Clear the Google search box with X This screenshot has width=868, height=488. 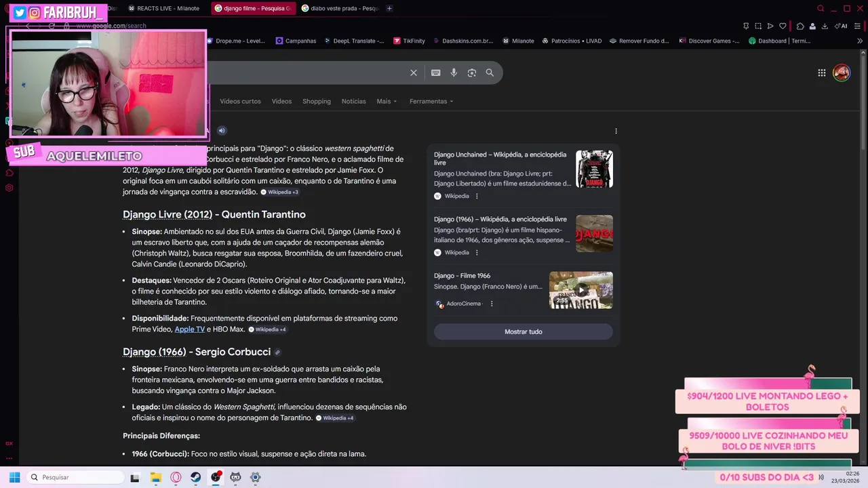414,73
